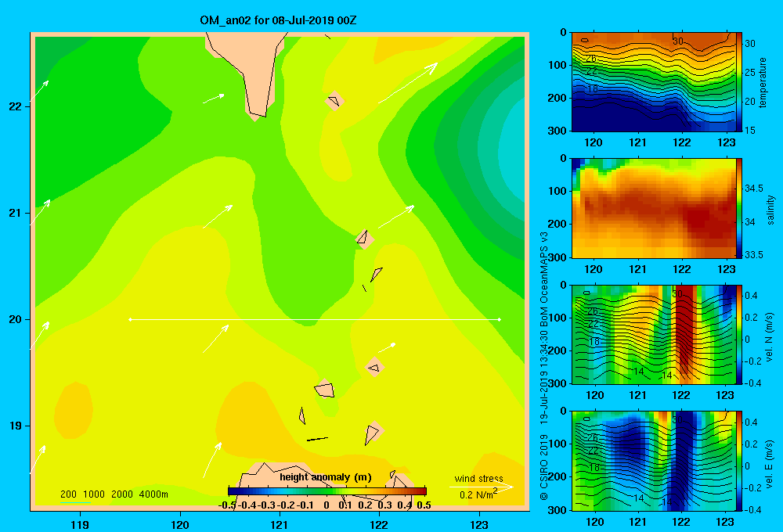This screenshot has height=532, width=783.
Task: Click the latitude label 20 on main map
Action: coord(16,319)
